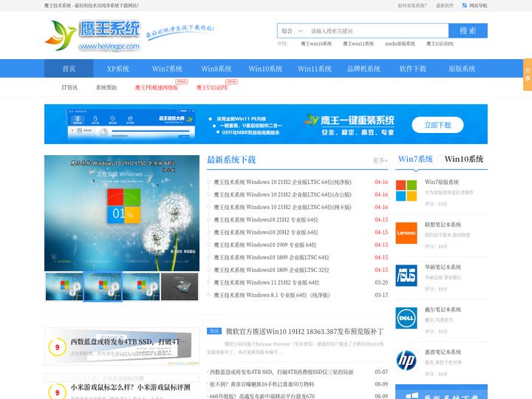
Task: Open the 惠普笔记本系统 title link
Action: (x=443, y=352)
